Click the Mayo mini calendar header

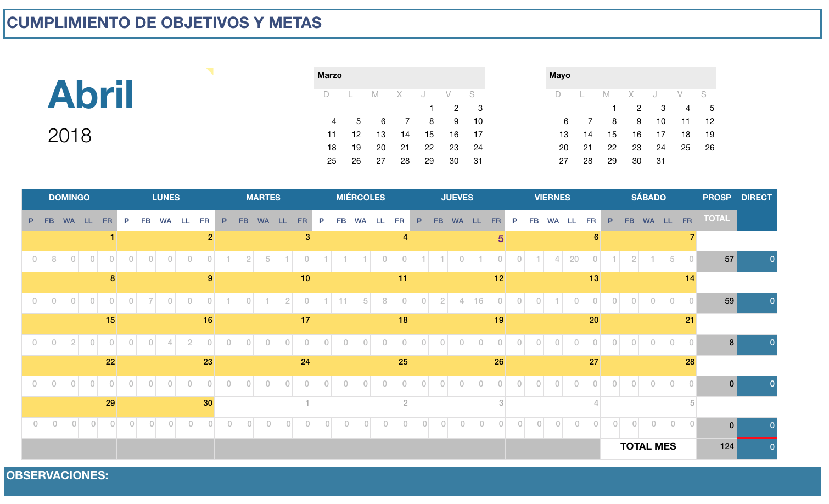pyautogui.click(x=630, y=76)
